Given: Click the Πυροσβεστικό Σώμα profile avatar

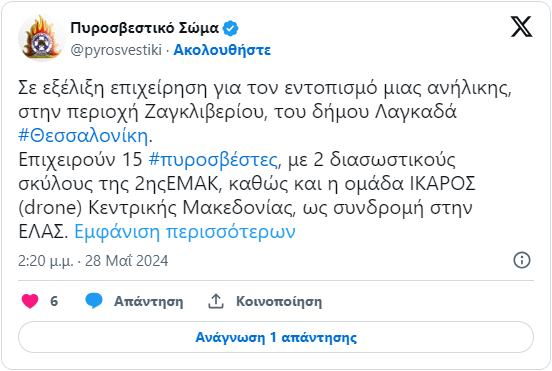Looking at the screenshot, I should [x=41, y=38].
